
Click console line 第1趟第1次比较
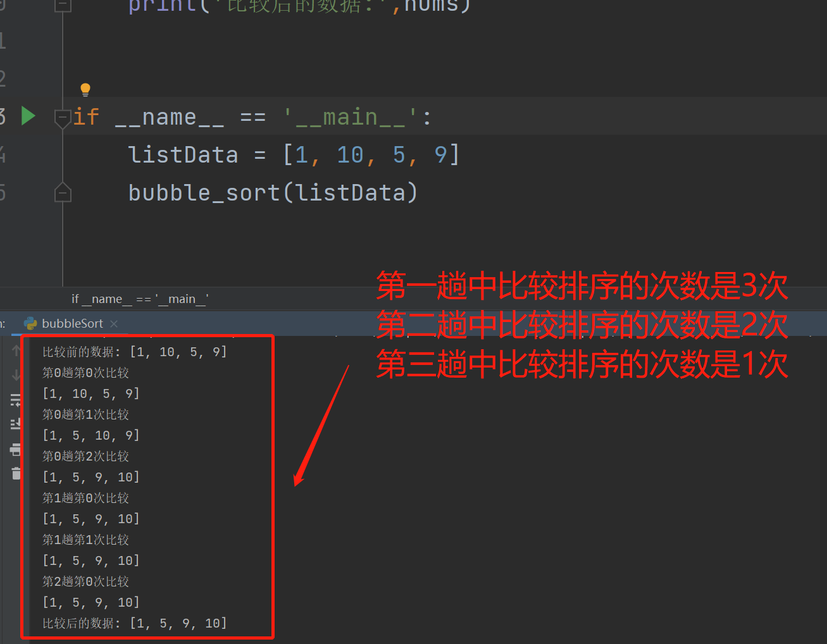pyautogui.click(x=85, y=540)
